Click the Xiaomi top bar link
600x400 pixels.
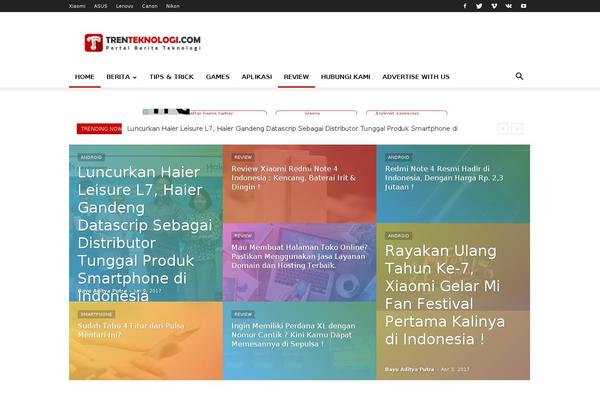point(77,6)
